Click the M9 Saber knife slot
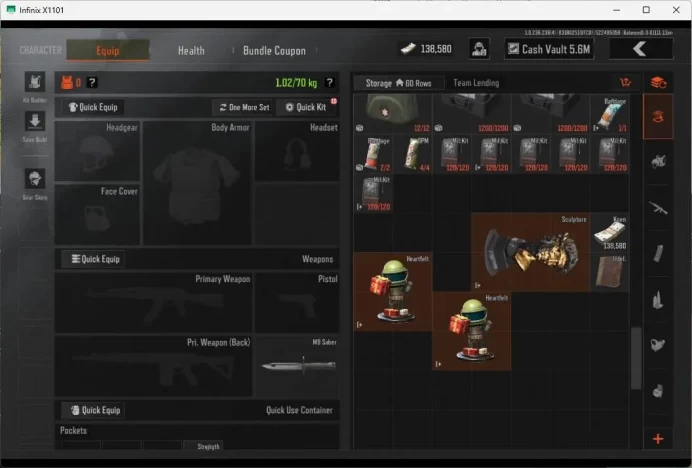Image resolution: width=692 pixels, height=468 pixels. (297, 366)
